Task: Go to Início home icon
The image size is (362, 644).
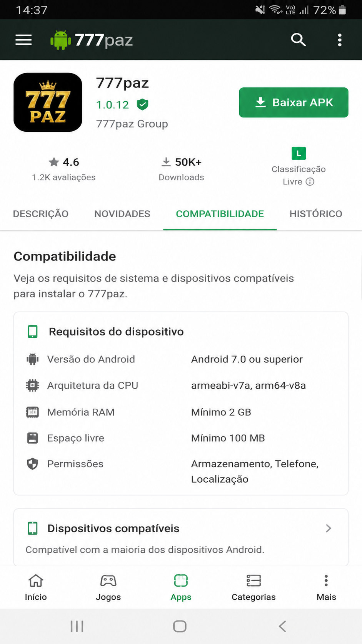Action: click(36, 580)
